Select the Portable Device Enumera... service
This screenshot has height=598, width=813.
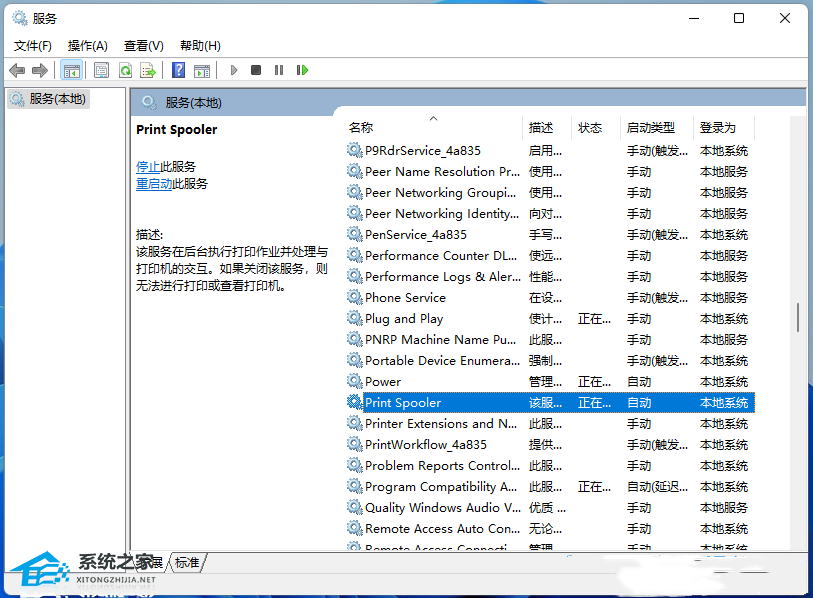(550, 360)
